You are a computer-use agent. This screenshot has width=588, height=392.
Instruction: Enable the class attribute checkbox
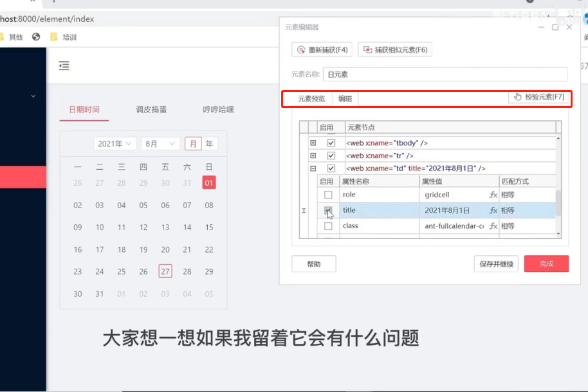328,226
